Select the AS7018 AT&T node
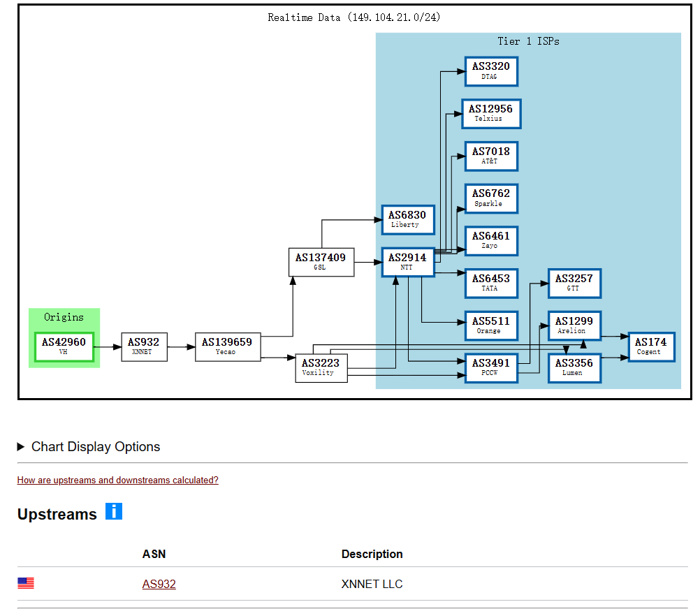The image size is (700, 609). click(x=492, y=156)
